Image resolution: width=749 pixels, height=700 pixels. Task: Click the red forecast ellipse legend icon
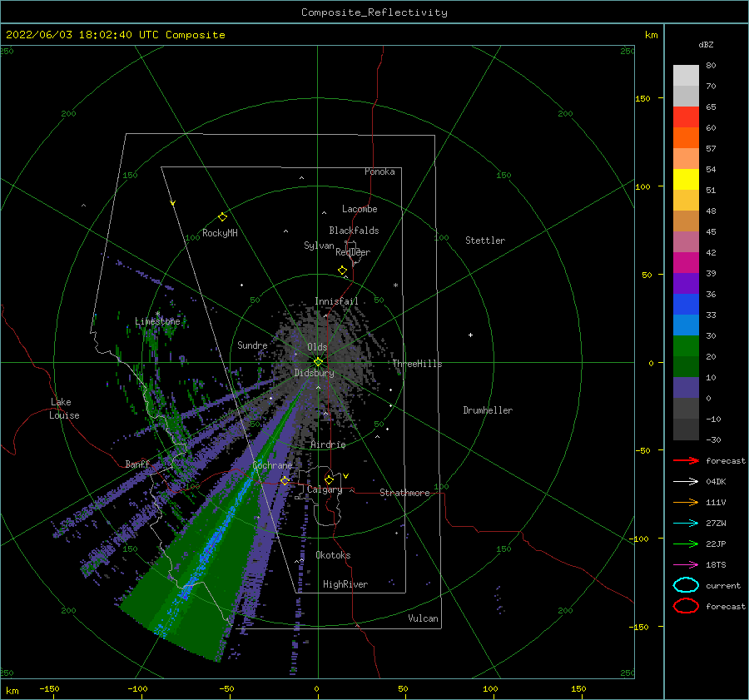tap(686, 606)
